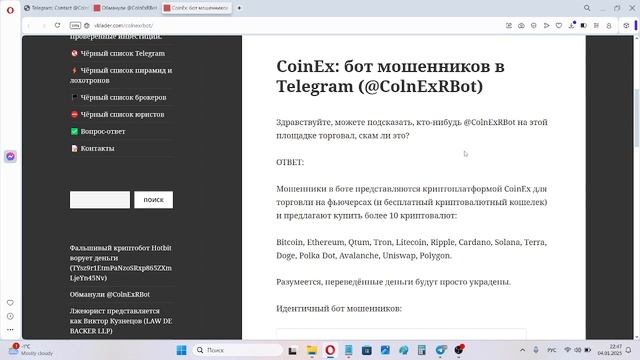Click the page vertical scrollbar thumb
The height and width of the screenshot is (360, 640).
click(637, 118)
